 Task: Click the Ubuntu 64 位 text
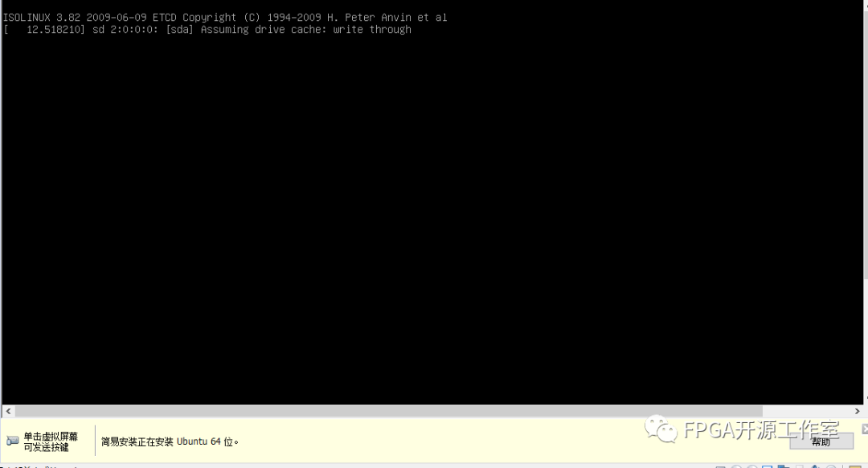point(207,441)
